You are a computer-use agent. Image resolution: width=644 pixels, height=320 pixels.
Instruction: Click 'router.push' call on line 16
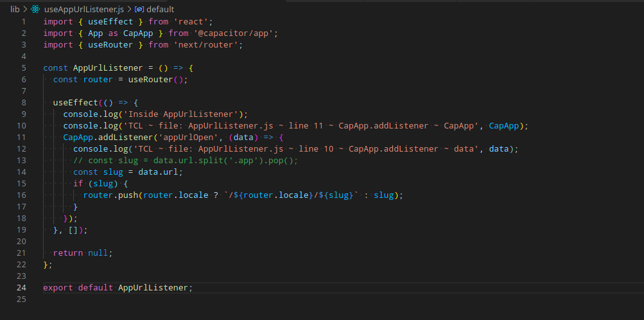[111, 195]
